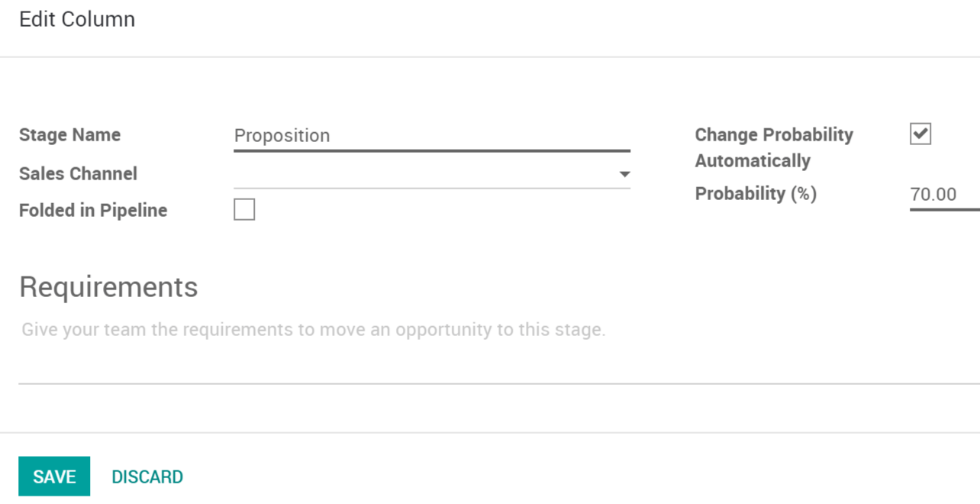
Task: Click the empty footer area right of DISCARD
Action: 534,477
